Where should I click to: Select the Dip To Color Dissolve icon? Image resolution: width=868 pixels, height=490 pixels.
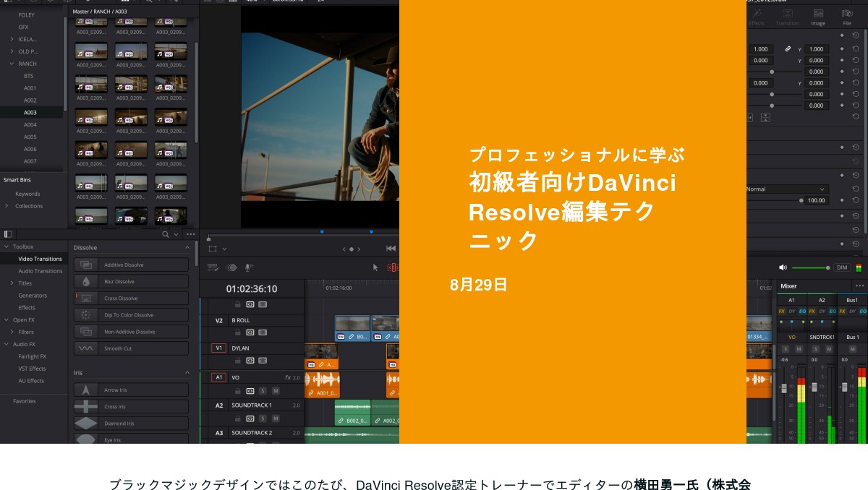pyautogui.click(x=86, y=314)
